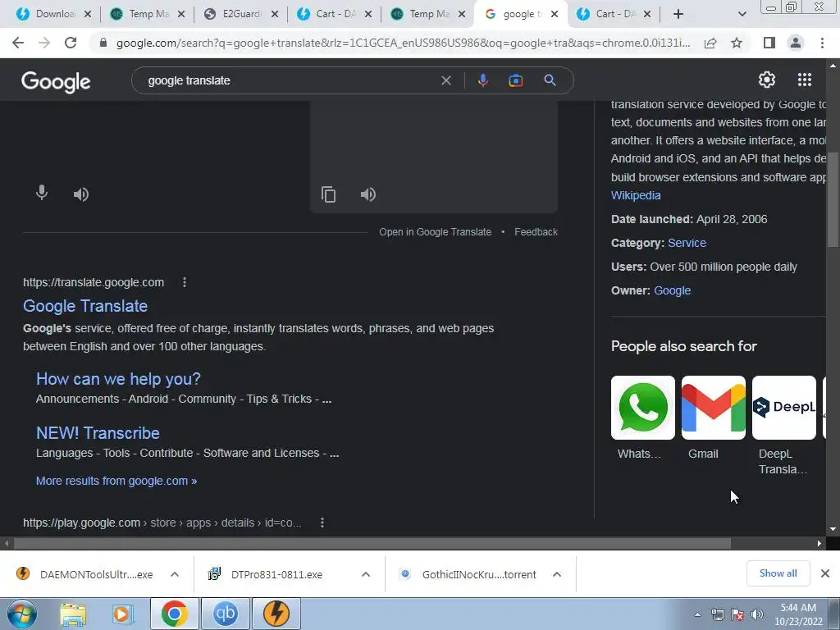Click Show all downloads button
Screen dimensions: 840x630
coord(778,573)
